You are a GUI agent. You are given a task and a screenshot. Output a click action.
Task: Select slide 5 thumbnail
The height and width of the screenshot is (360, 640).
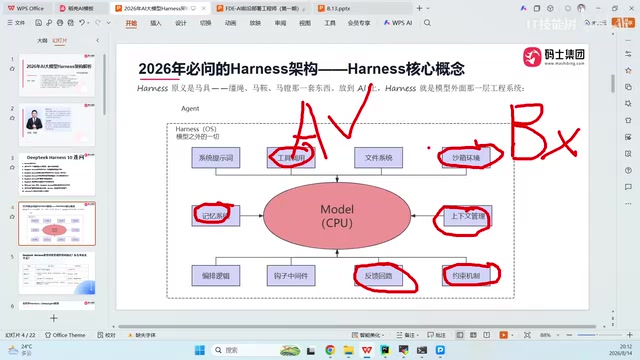(x=57, y=273)
